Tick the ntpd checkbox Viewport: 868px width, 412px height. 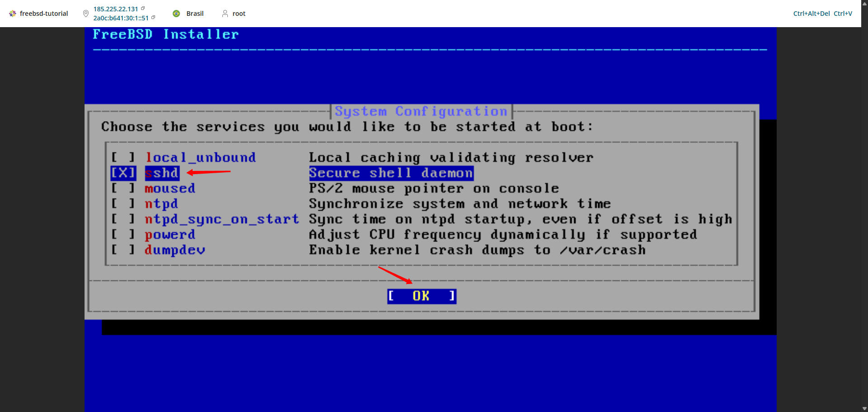(123, 204)
